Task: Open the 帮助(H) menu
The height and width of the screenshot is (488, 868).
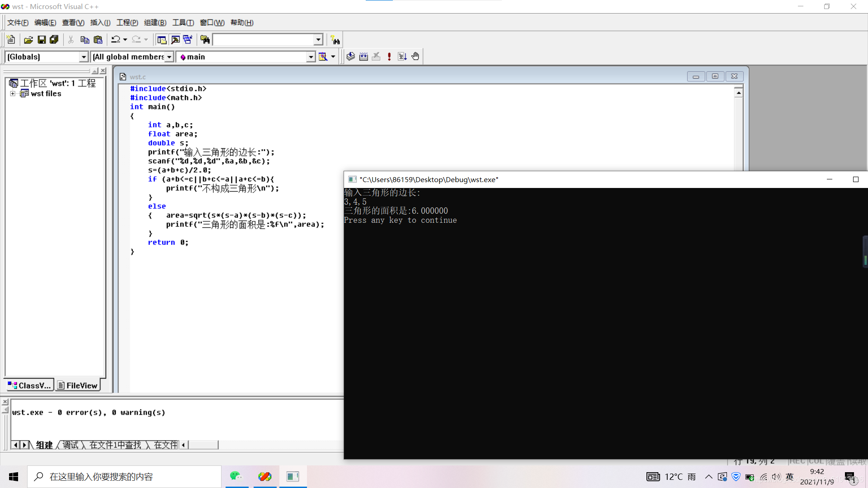Action: click(242, 23)
